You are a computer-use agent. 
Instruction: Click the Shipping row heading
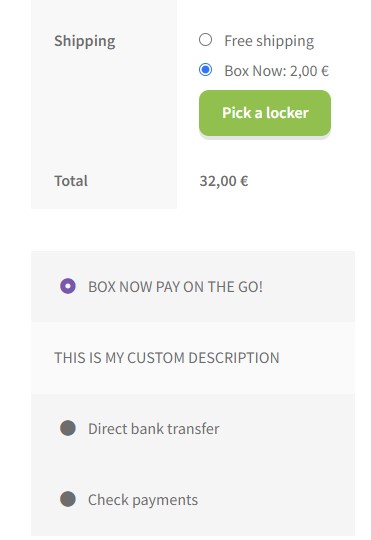[x=85, y=41]
